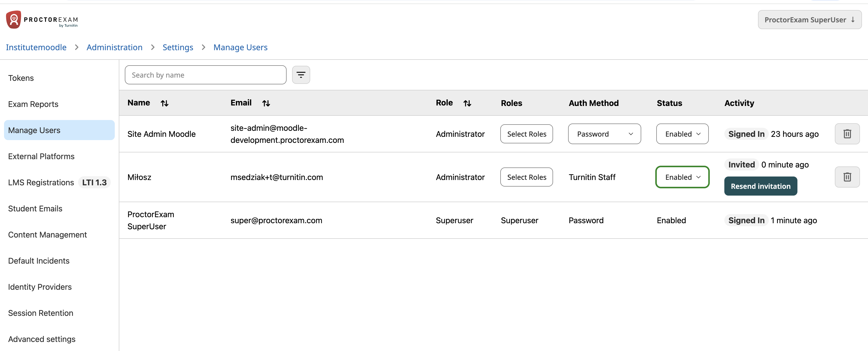
Task: Click Signed In badge for ProctorExam SuperUser
Action: click(746, 220)
